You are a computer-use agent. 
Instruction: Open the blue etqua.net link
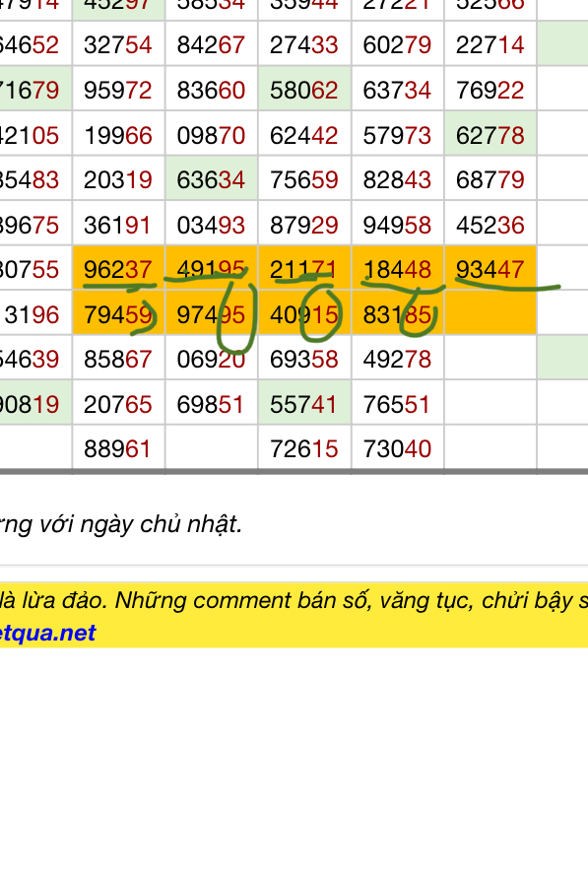coord(48,633)
